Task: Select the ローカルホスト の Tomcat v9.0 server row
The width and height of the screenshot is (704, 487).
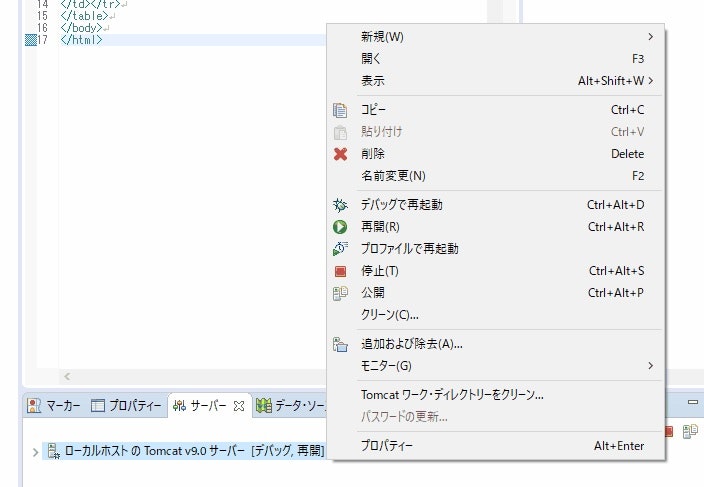Action: (x=184, y=451)
